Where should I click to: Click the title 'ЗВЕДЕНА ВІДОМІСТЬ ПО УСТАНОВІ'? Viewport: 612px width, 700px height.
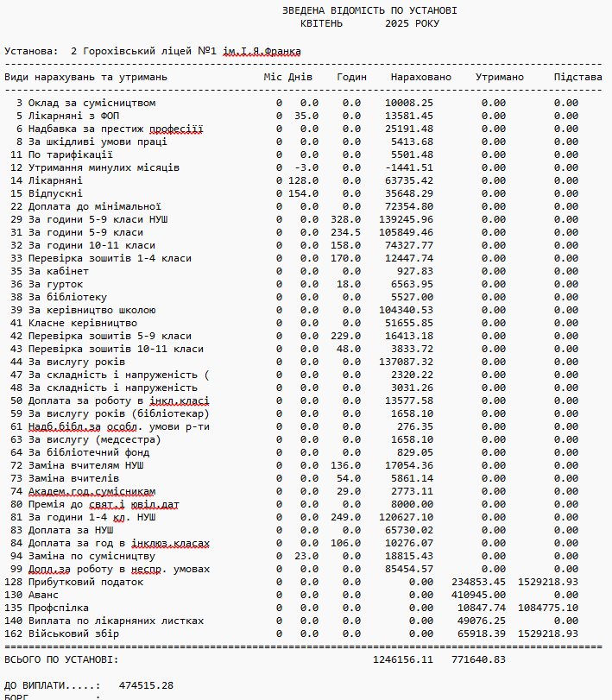(369, 10)
